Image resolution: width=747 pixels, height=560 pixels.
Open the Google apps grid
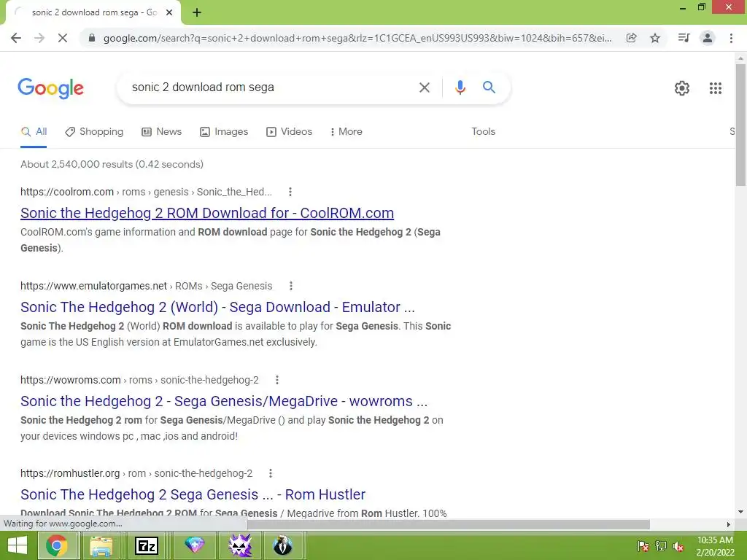(715, 88)
